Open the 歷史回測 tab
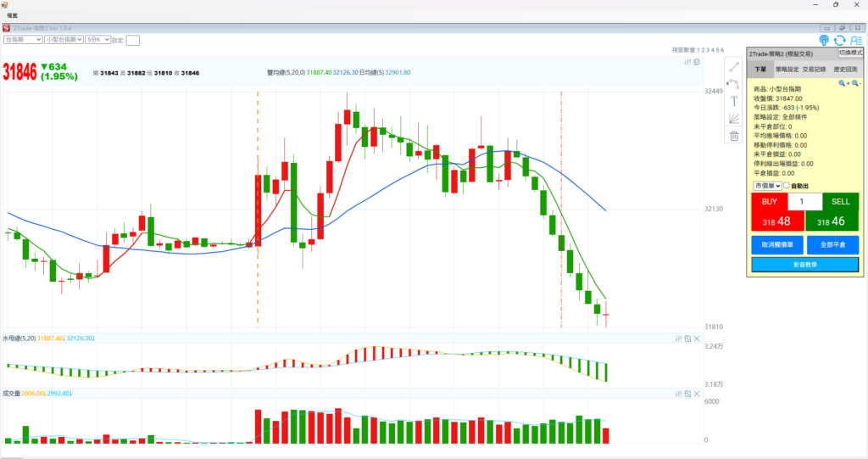868x459 pixels. click(x=845, y=70)
